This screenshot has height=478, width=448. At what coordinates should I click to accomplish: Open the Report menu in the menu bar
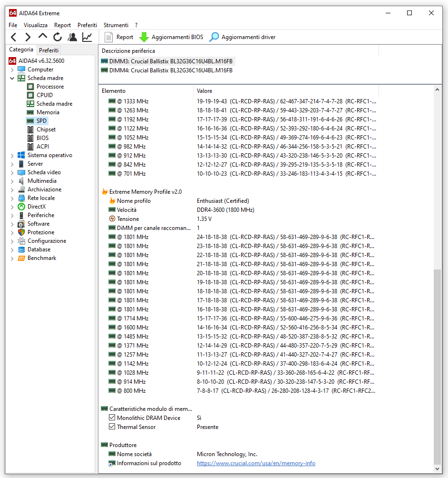[x=62, y=25]
